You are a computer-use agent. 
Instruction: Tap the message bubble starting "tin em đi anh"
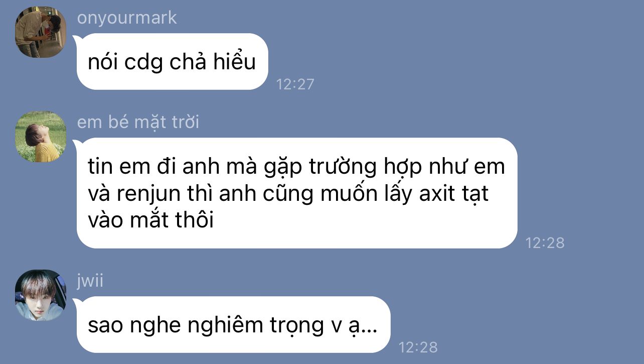(296, 193)
